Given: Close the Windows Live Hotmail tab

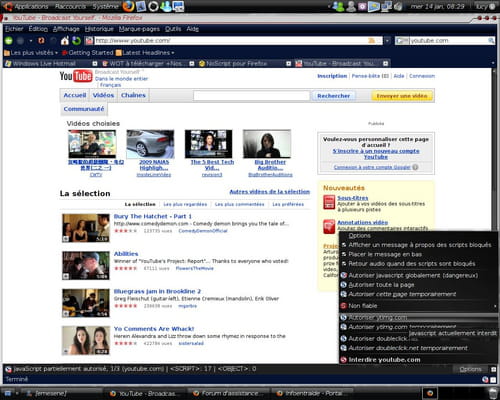Looking at the screenshot, I should pyautogui.click(x=95, y=63).
